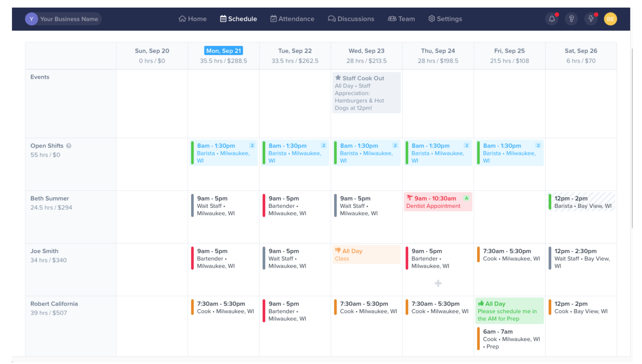Open the BE account avatar menu
Image resolution: width=642 pixels, height=364 pixels.
click(610, 19)
